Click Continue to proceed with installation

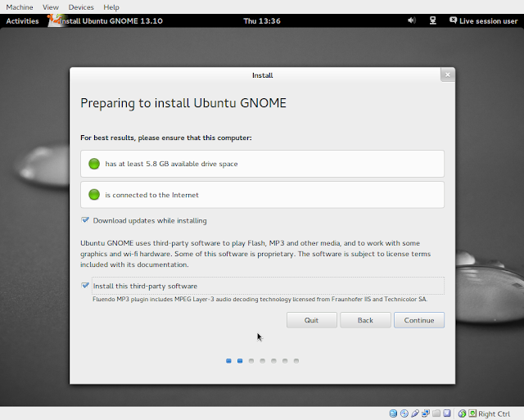[x=419, y=320]
